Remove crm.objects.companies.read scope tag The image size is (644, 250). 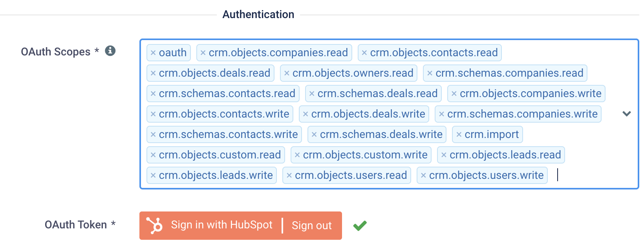pyautogui.click(x=203, y=53)
